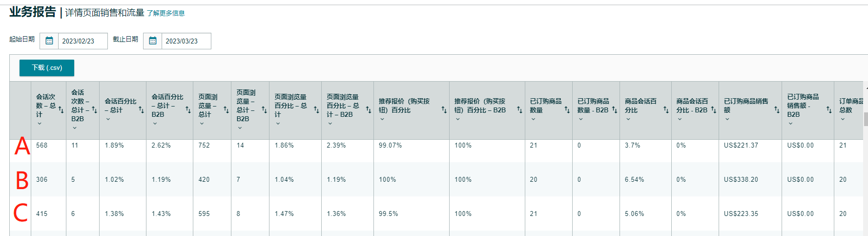Expand chevron under 商品会话百分比 - B2B header

pos(679,119)
